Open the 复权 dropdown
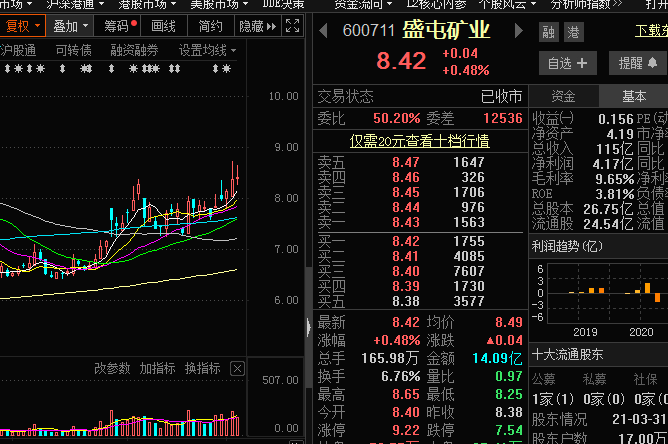The image size is (668, 444). (x=23, y=26)
